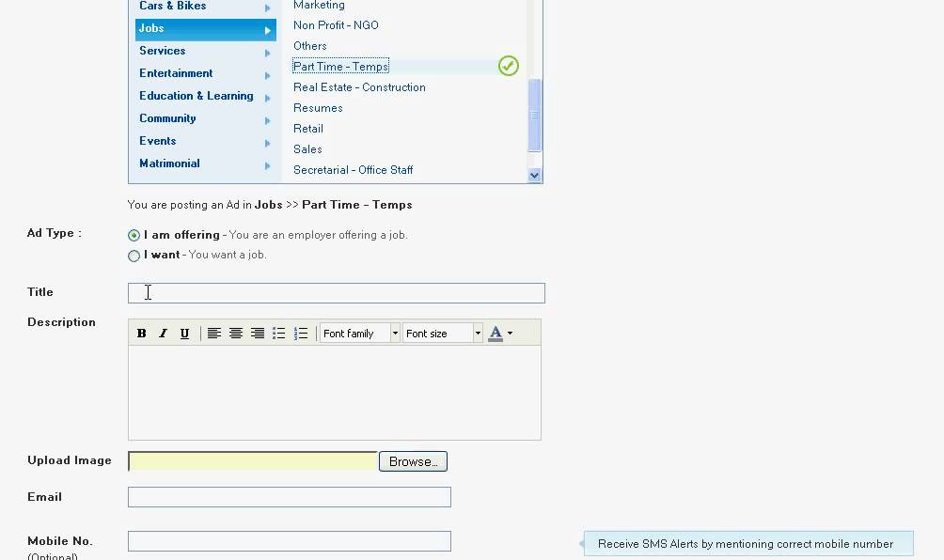Click the subcategory list scrollbar thumb
Screen dimensions: 944x560
click(535, 115)
